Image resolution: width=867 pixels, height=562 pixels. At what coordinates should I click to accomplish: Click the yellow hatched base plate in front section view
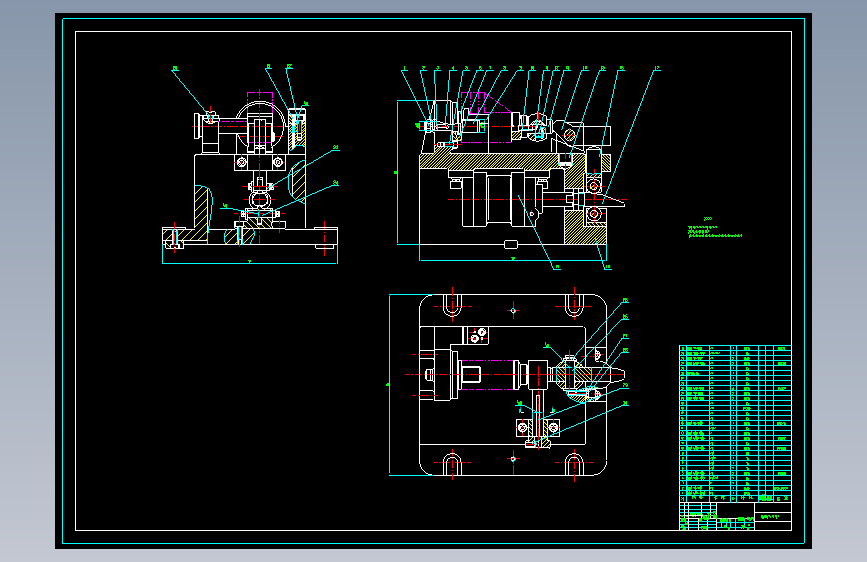point(495,161)
